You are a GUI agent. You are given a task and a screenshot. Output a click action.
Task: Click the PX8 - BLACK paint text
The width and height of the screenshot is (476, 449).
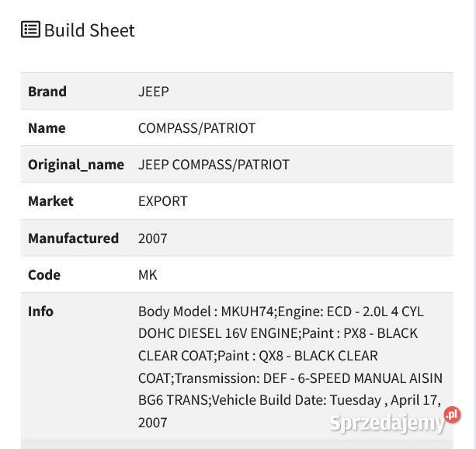(392, 333)
